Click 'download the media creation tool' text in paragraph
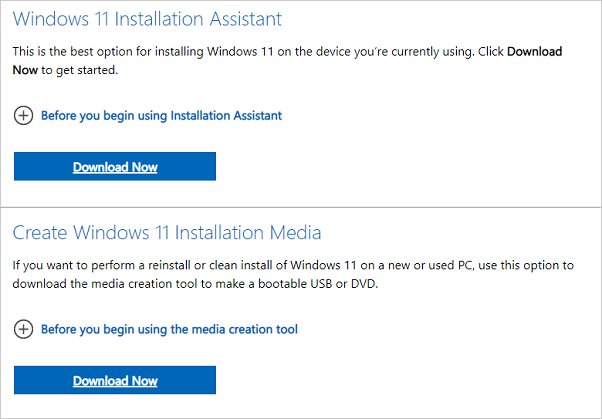 tap(98, 282)
